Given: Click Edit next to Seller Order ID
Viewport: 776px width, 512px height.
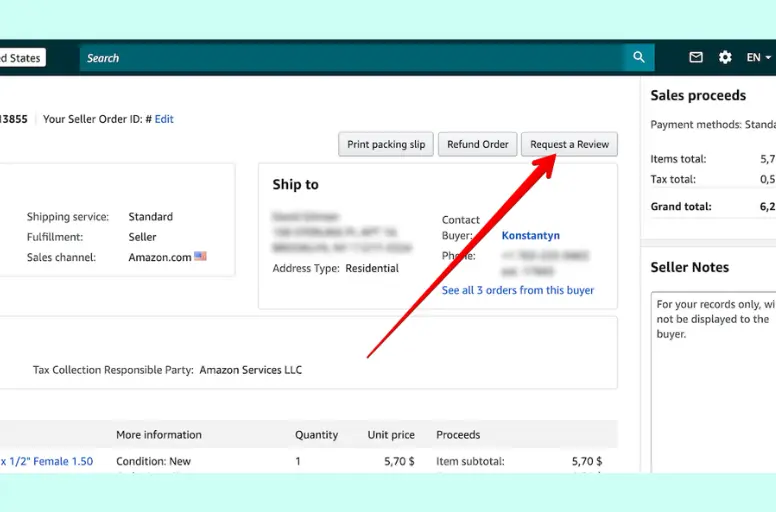Looking at the screenshot, I should click(164, 119).
